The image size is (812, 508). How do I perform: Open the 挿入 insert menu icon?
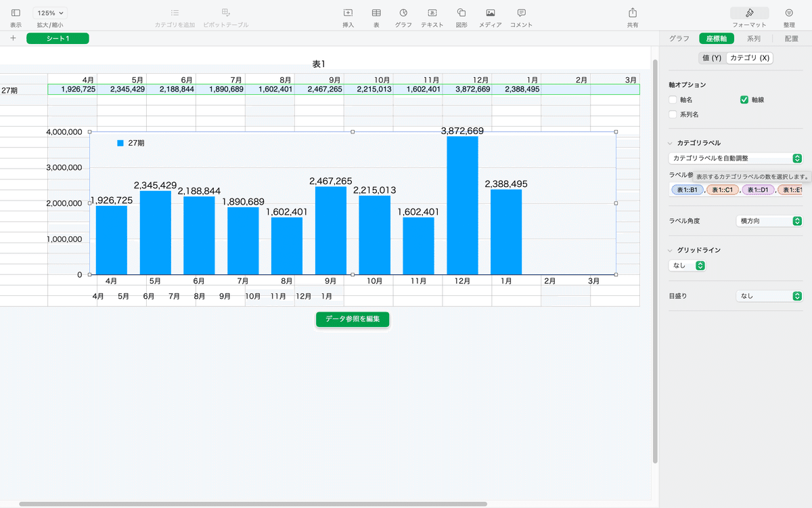point(348,13)
